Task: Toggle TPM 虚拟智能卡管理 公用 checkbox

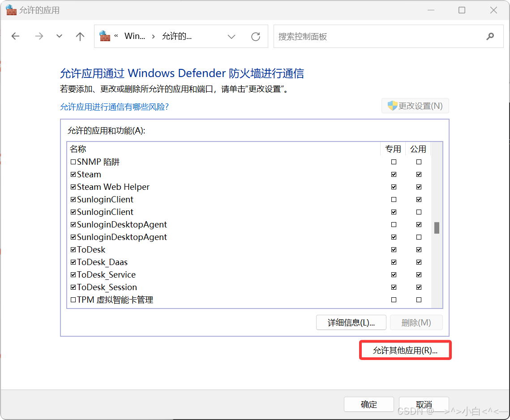Action: (419, 300)
